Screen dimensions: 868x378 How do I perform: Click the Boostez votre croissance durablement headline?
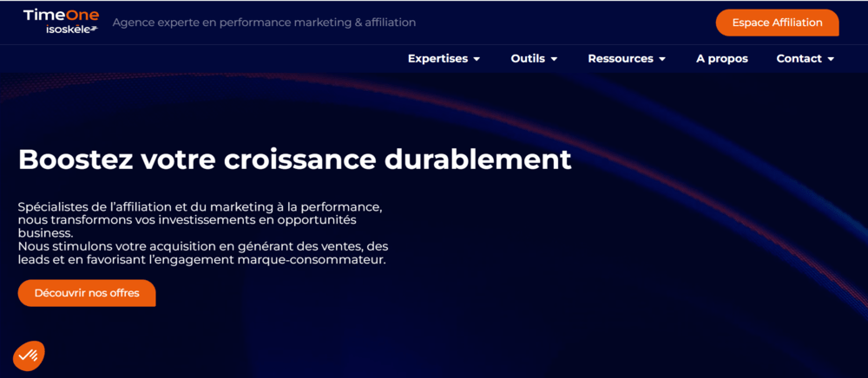click(294, 160)
